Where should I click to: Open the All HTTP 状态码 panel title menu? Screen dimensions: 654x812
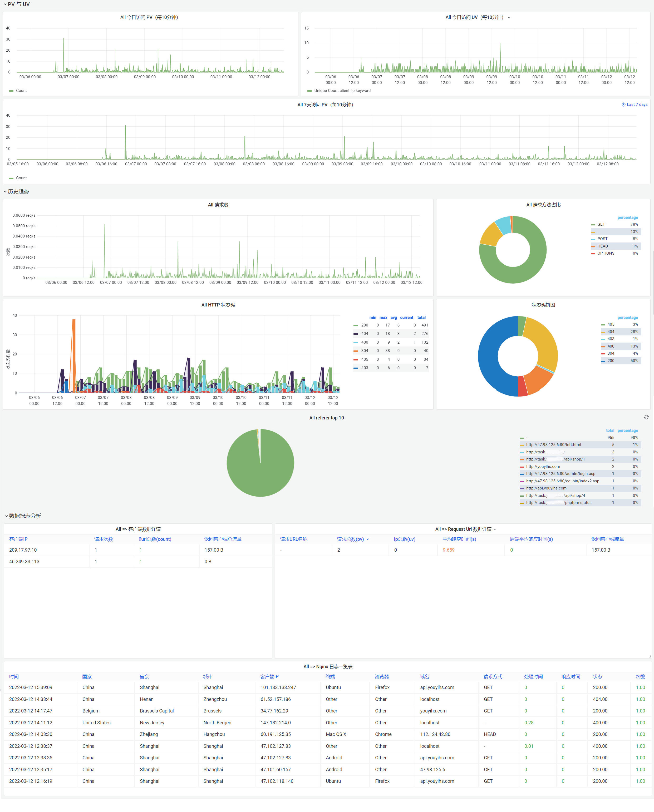[x=218, y=305]
